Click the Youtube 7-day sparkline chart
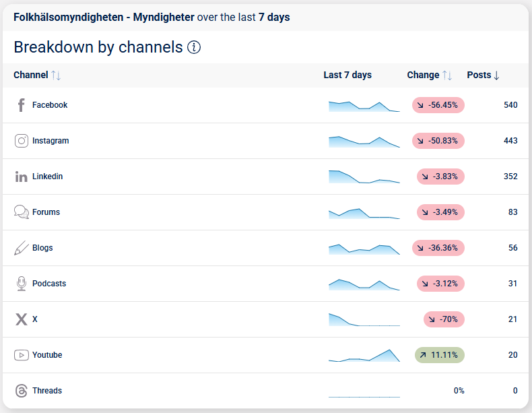 point(364,356)
